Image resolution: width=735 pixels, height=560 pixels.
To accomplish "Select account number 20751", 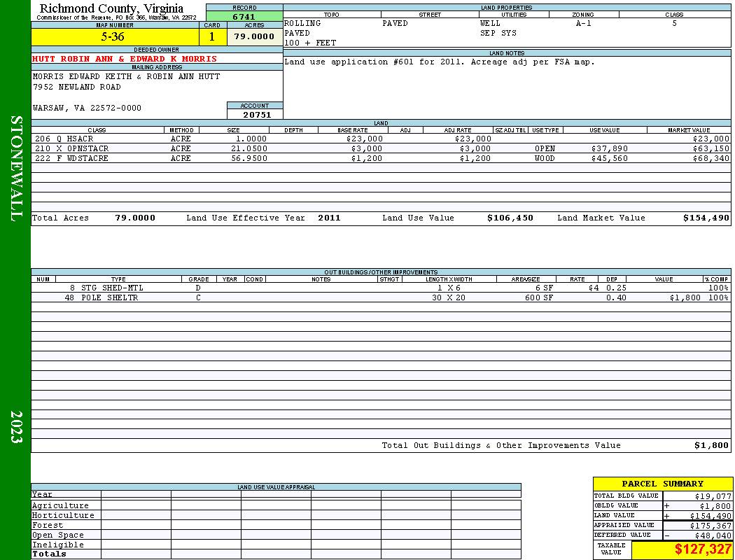I will coord(256,115).
